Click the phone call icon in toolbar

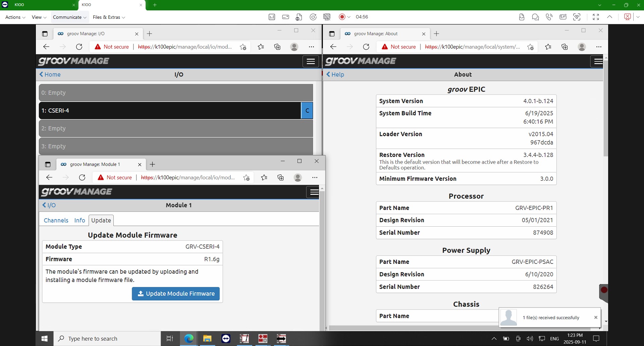[x=549, y=17]
